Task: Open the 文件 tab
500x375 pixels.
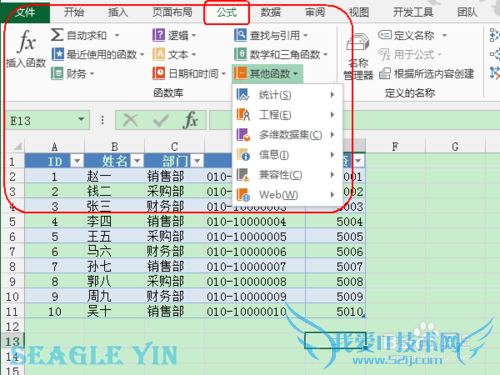Action: [x=25, y=12]
